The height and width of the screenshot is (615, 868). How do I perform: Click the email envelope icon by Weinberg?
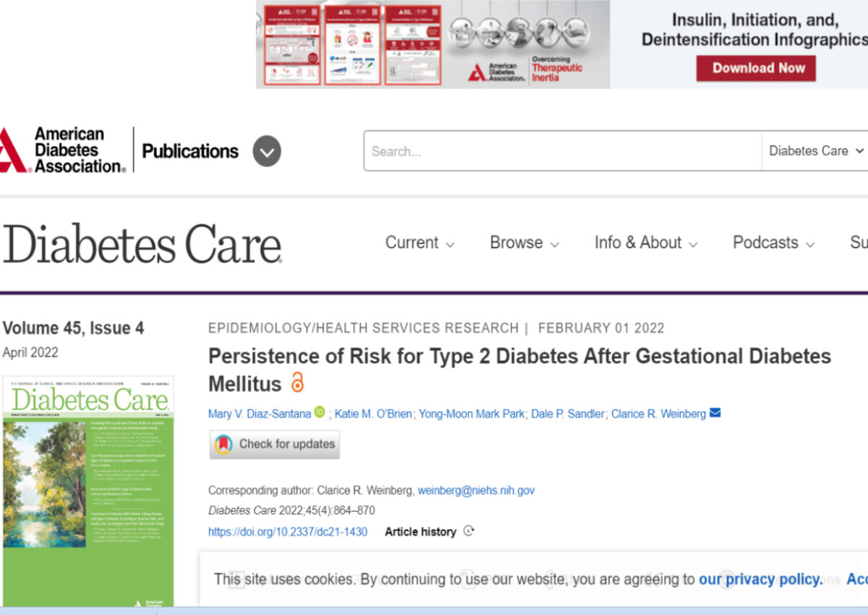(715, 413)
